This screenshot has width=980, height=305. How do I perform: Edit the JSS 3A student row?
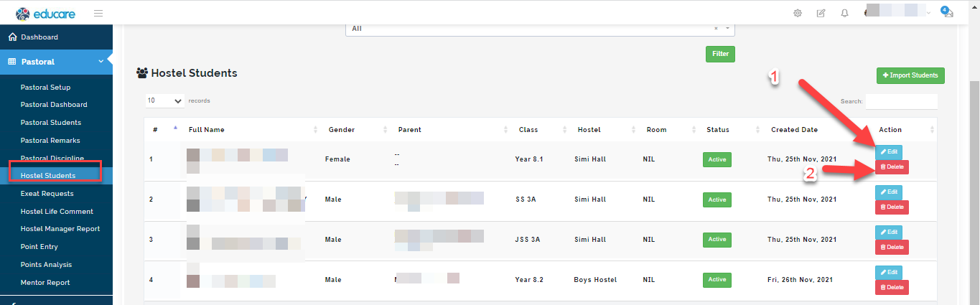click(889, 233)
